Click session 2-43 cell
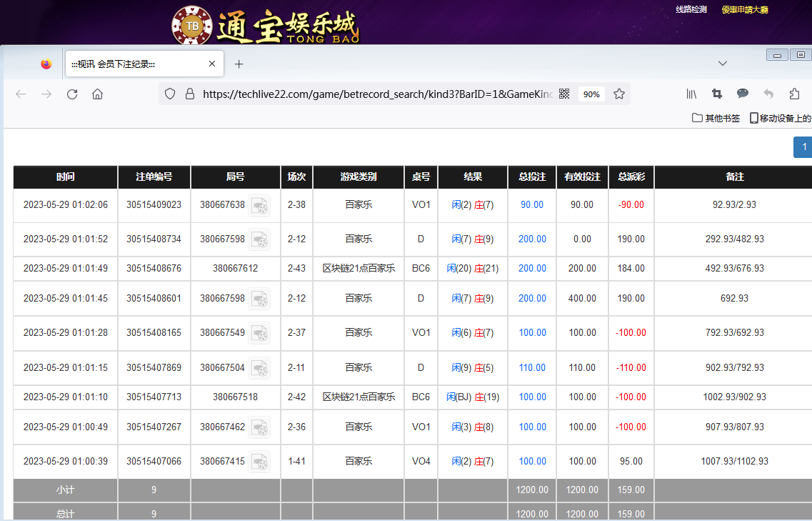The image size is (812, 521). point(296,268)
